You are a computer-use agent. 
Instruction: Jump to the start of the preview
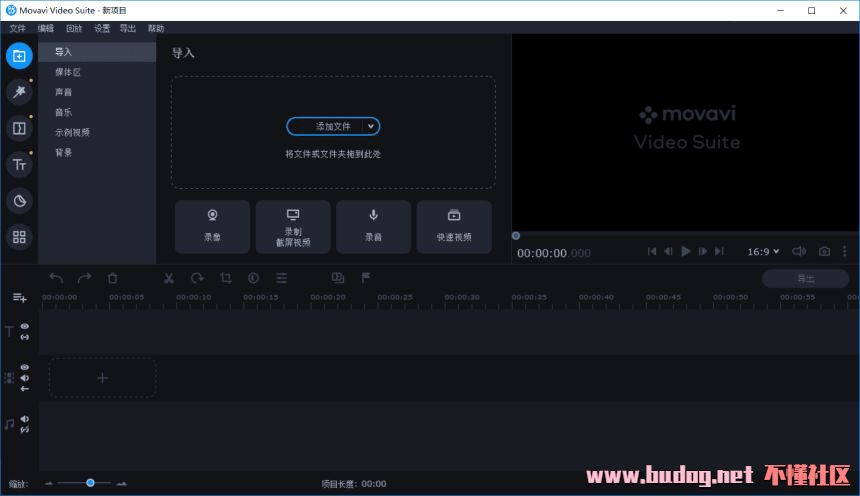point(652,251)
